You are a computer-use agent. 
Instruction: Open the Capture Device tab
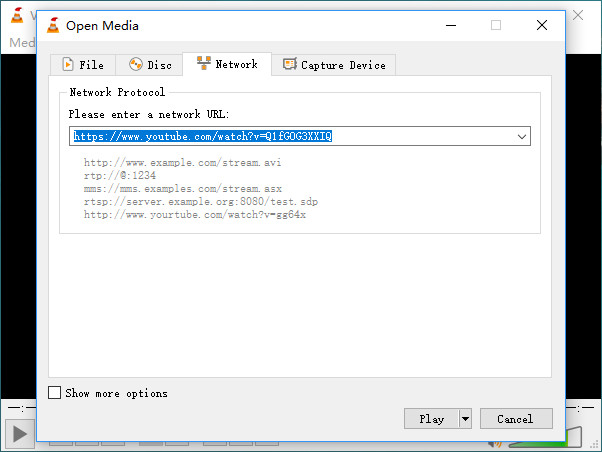[334, 65]
